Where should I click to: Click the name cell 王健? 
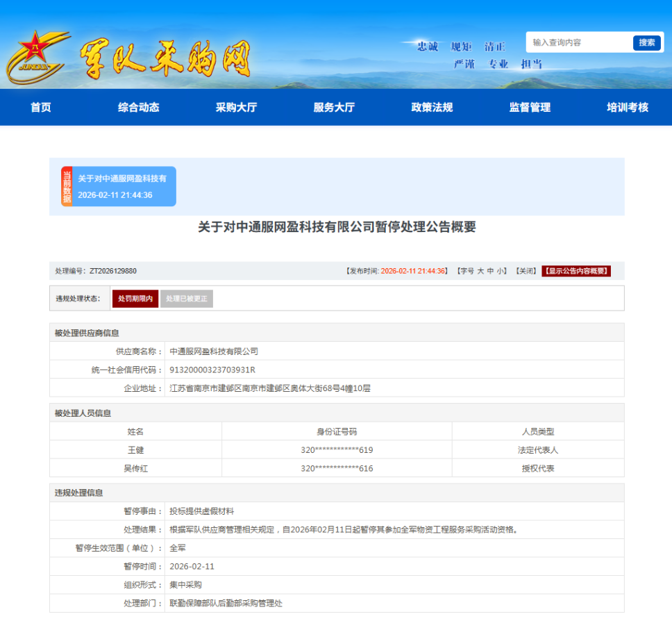[136, 450]
